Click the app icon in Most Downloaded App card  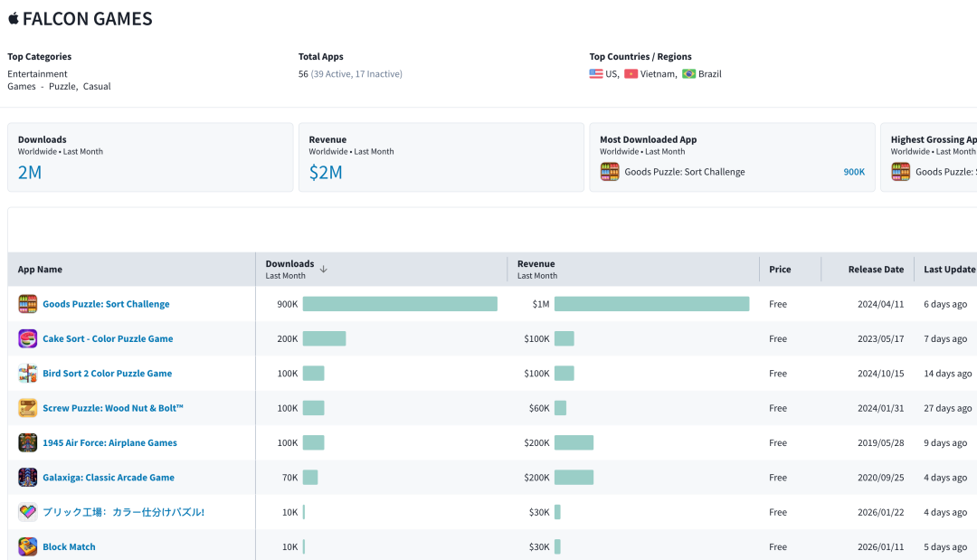tap(610, 171)
